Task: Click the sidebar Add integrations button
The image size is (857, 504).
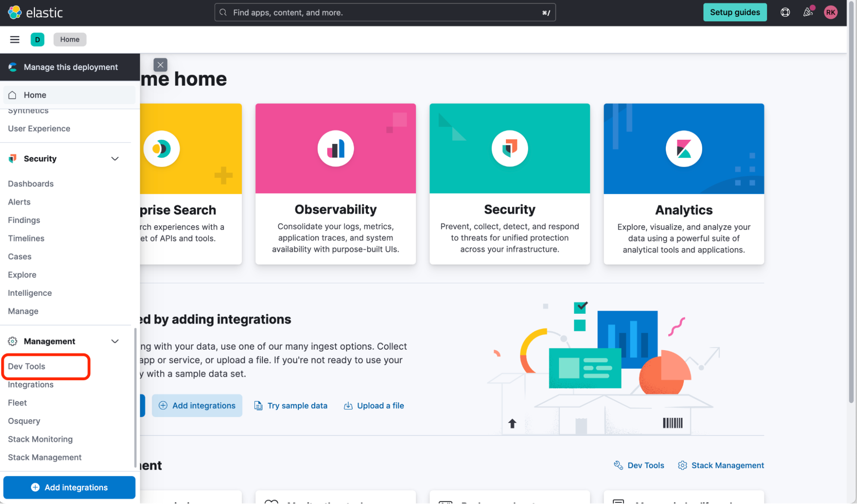Action: coord(69,487)
